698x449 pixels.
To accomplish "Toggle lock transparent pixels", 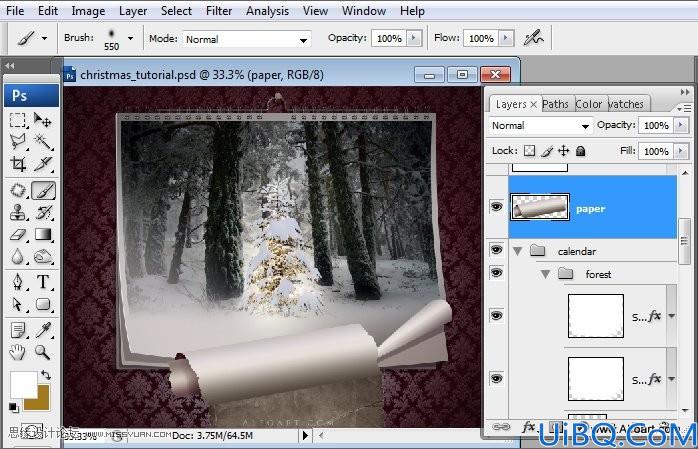I will pyautogui.click(x=529, y=151).
